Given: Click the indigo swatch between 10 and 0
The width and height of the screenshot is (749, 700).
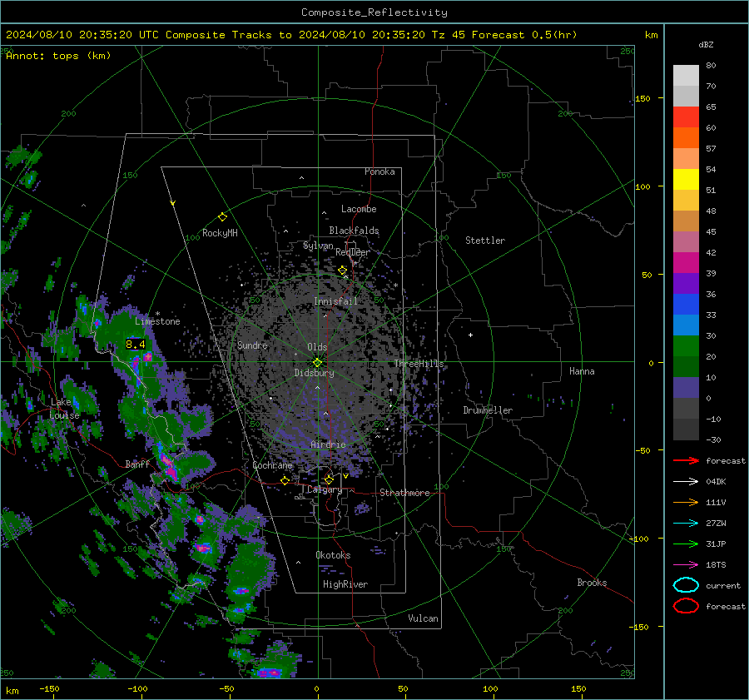Looking at the screenshot, I should [686, 388].
